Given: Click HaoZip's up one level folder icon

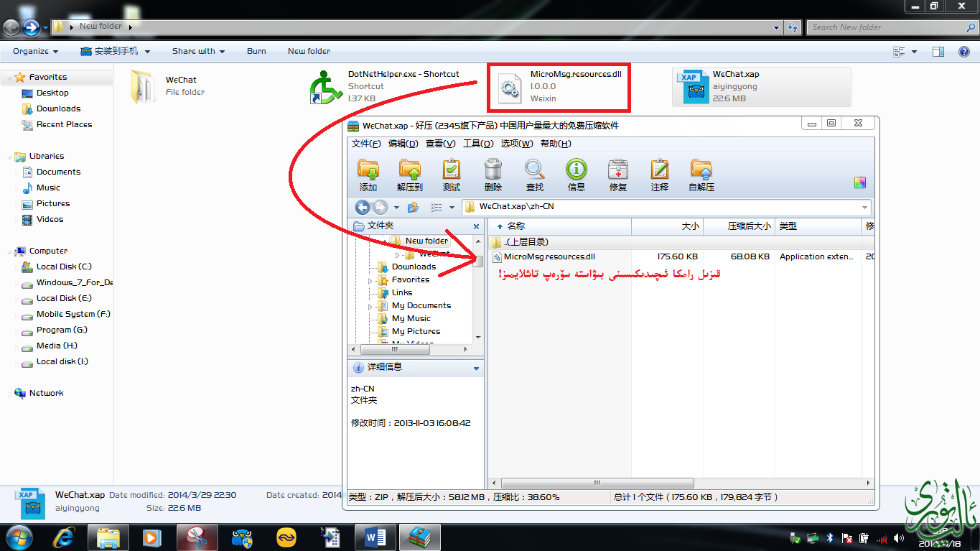Looking at the screenshot, I should tap(413, 207).
